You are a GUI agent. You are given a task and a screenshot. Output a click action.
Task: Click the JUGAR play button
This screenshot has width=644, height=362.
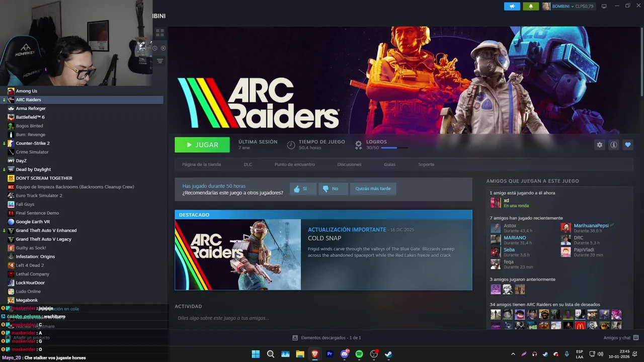click(202, 145)
